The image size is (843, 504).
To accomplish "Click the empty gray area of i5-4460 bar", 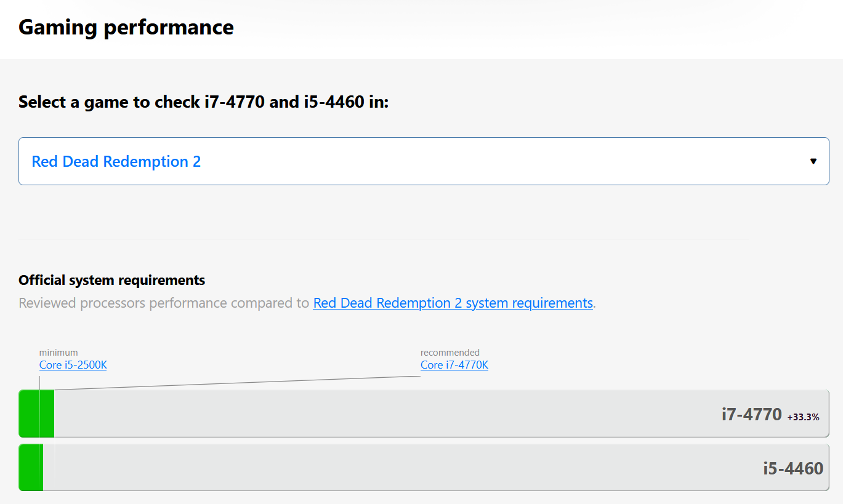I will pos(400,468).
